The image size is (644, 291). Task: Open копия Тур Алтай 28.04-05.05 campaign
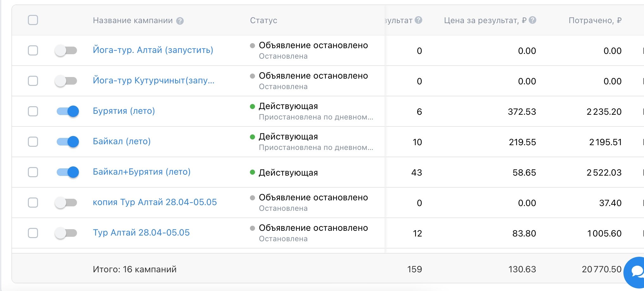(x=155, y=202)
